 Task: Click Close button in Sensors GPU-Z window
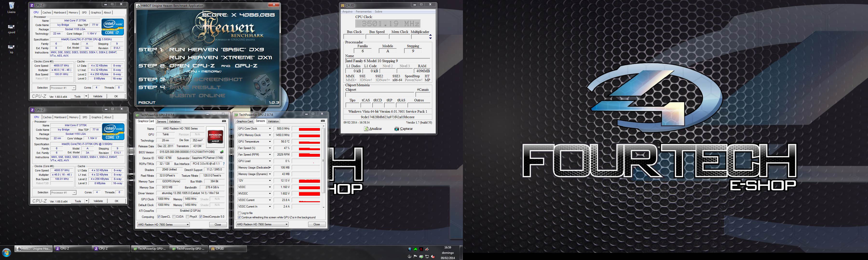tap(316, 224)
